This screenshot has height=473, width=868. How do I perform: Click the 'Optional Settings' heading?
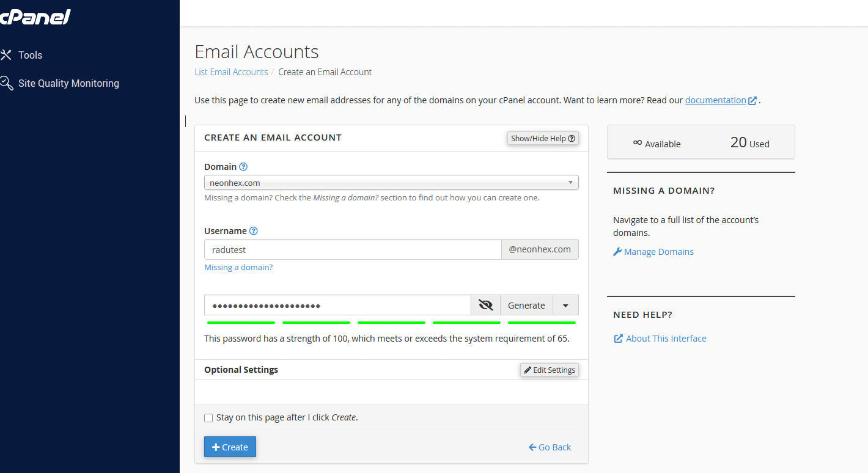pos(241,370)
